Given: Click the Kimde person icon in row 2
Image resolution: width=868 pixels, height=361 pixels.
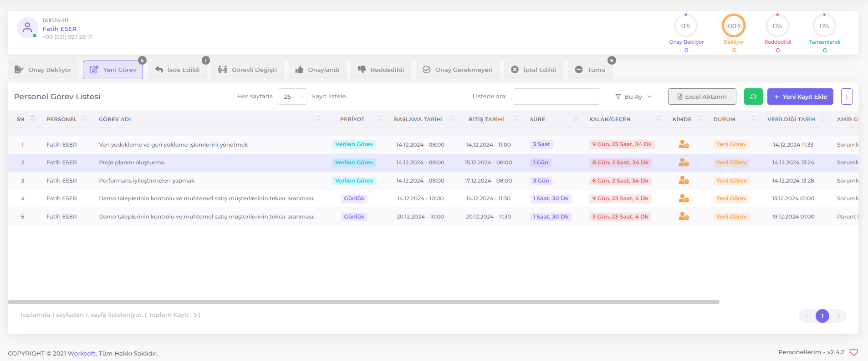Looking at the screenshot, I should (x=684, y=163).
